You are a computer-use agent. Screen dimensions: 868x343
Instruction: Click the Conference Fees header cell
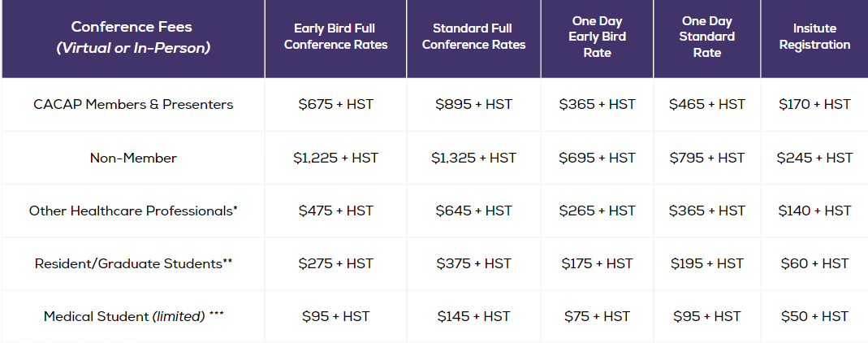pyautogui.click(x=133, y=37)
